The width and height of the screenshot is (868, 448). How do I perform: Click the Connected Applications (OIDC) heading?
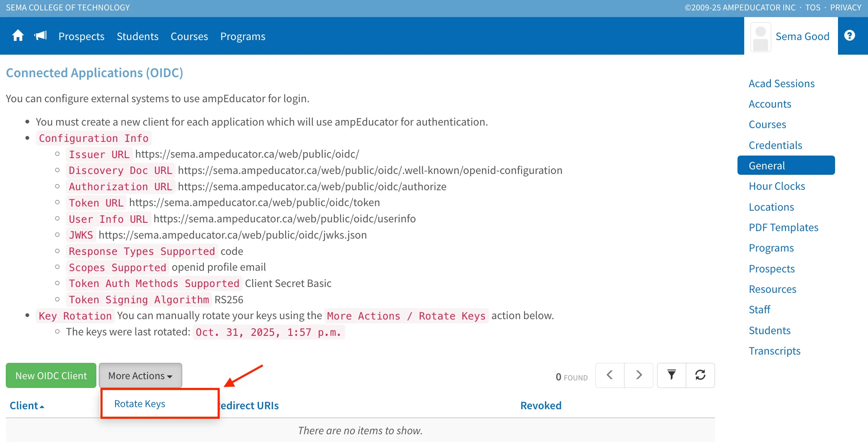tap(95, 73)
